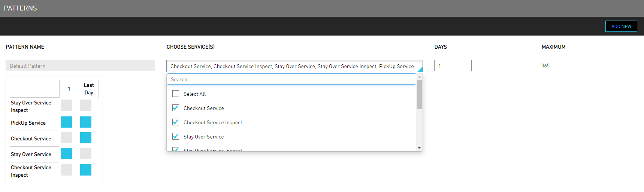Screen dimensions: 644x192
Task: Toggle Stay Over Service Inspect day 1 cell
Action: click(66, 105)
